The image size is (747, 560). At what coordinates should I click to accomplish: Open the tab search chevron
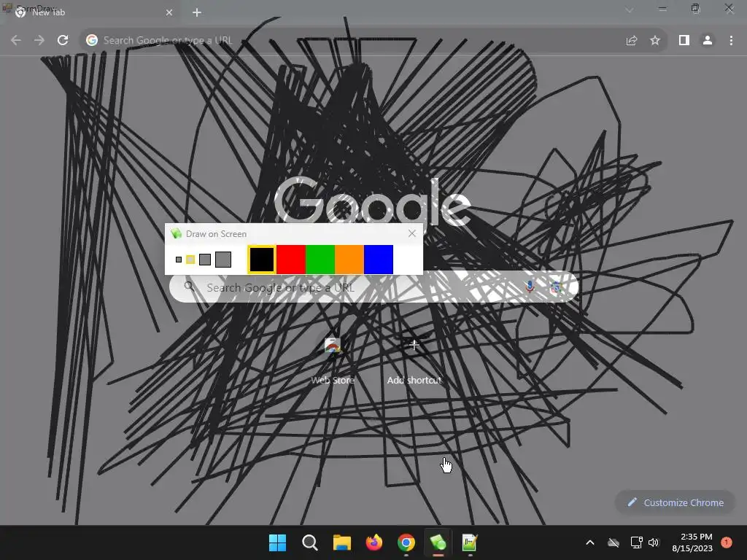[x=630, y=9]
